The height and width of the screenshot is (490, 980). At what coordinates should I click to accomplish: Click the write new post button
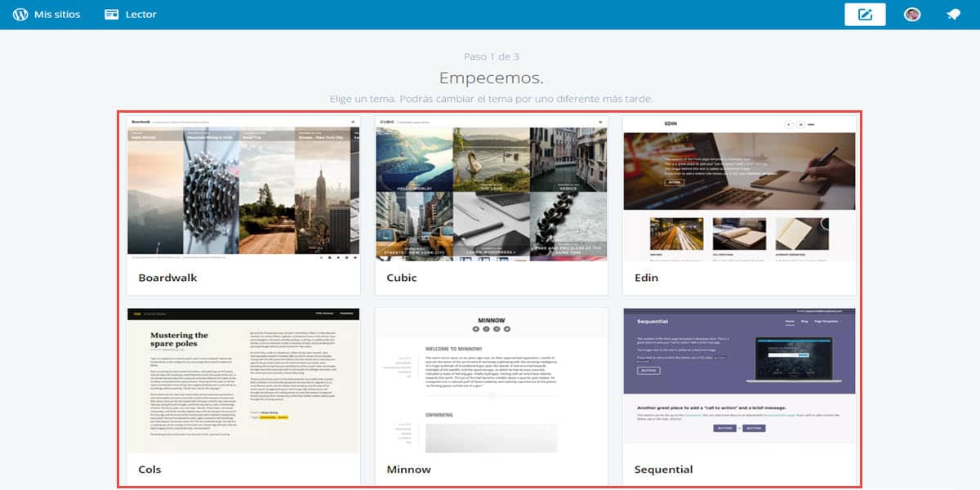click(865, 15)
